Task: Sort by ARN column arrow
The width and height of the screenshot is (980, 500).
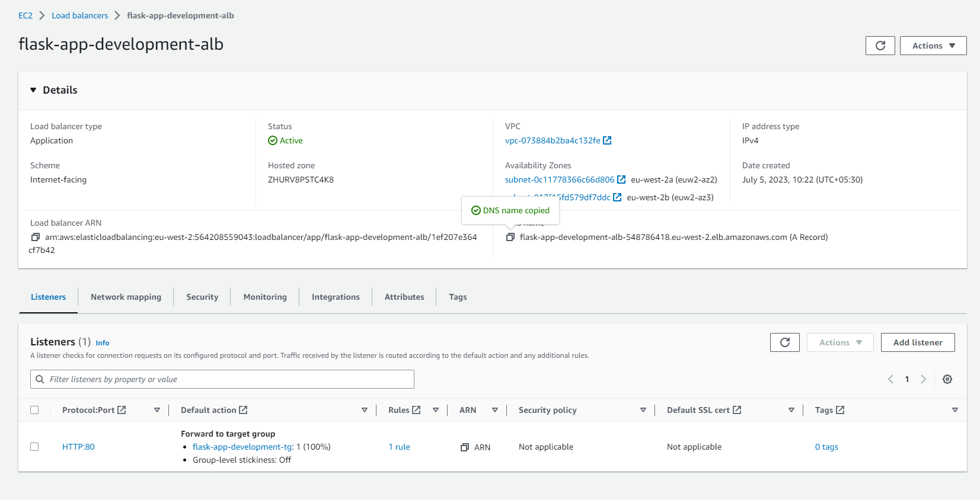Action: click(x=495, y=410)
